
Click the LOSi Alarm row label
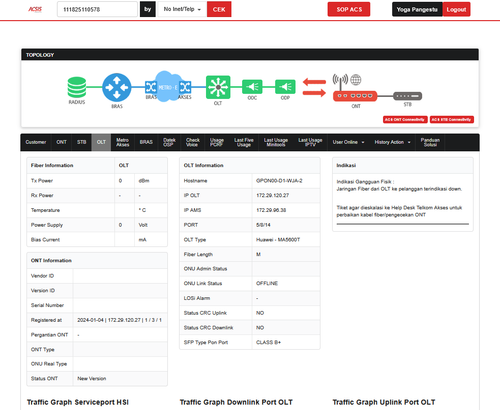click(197, 298)
